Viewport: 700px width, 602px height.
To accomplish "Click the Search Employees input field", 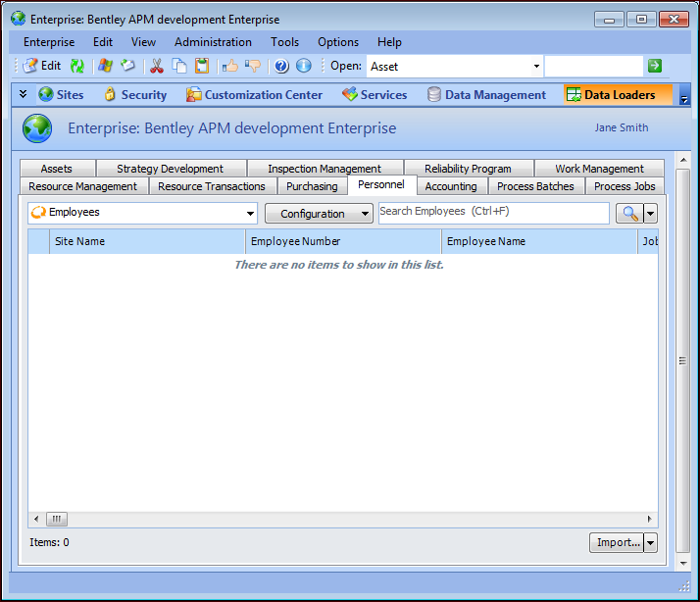I will click(x=493, y=213).
